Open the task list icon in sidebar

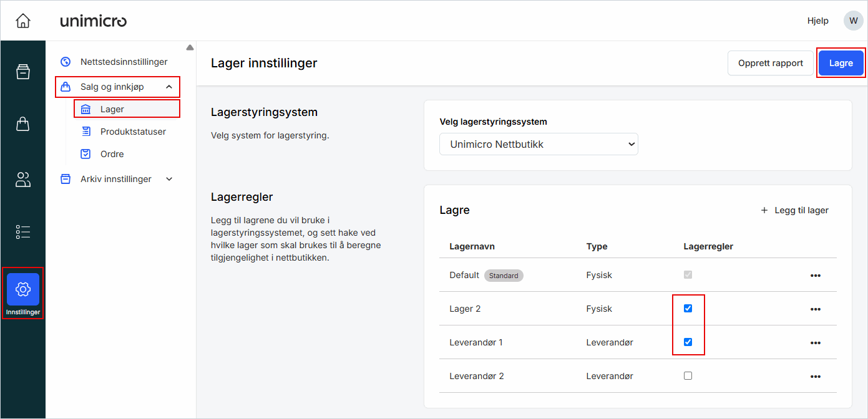(23, 232)
